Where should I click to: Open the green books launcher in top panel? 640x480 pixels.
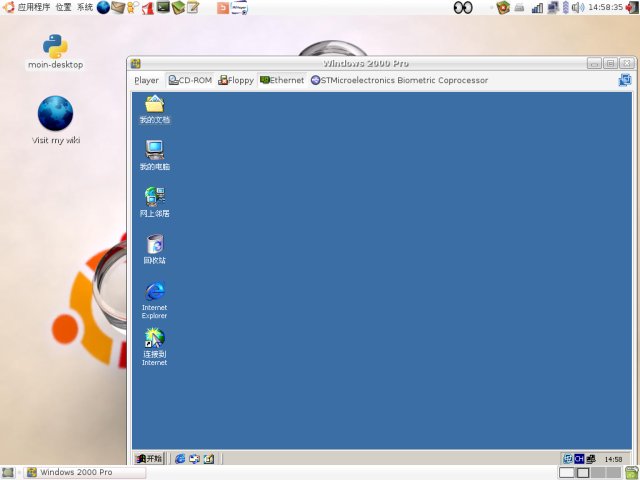tap(178, 7)
